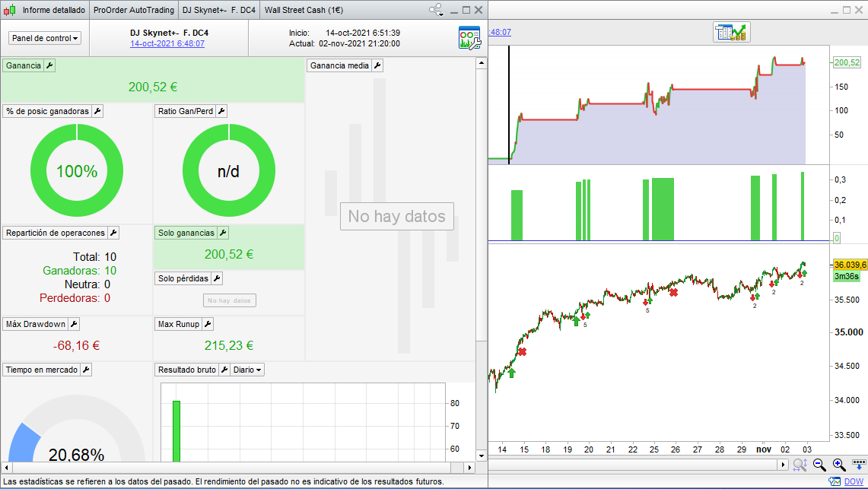868x489 pixels.
Task: Click wrench icon beside Max Runup
Action: point(208,324)
